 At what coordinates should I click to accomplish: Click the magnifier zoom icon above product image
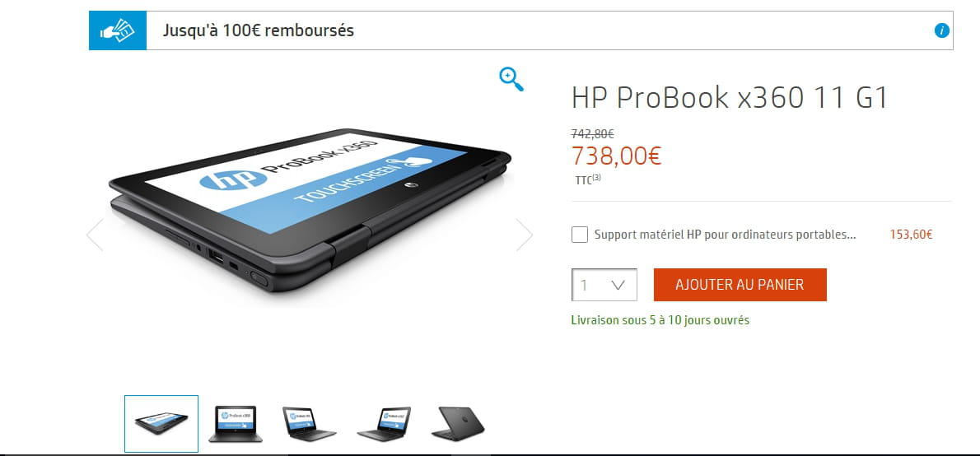[511, 79]
